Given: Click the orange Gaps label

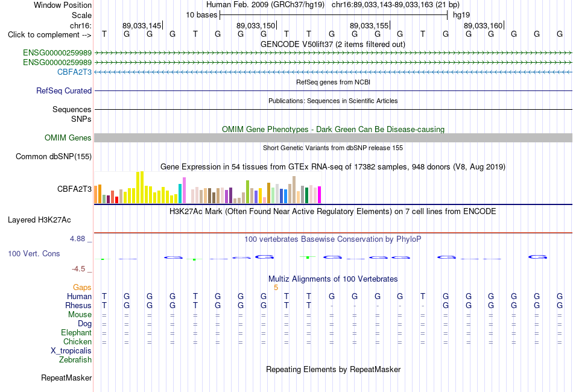Looking at the screenshot, I should (x=82, y=288).
